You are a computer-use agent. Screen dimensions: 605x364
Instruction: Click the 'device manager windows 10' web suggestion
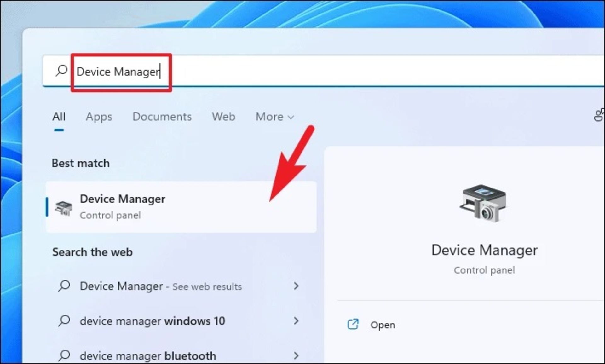[x=152, y=321]
